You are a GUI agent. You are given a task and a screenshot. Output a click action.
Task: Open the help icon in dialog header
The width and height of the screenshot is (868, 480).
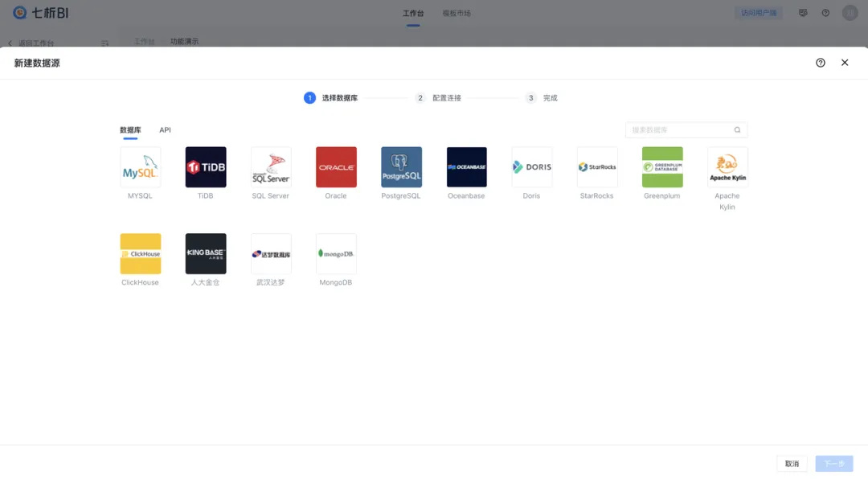click(x=821, y=63)
